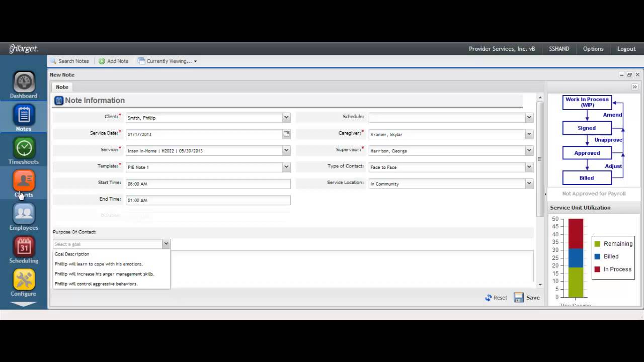Click Add Note in toolbar
The width and height of the screenshot is (644, 362).
click(113, 61)
